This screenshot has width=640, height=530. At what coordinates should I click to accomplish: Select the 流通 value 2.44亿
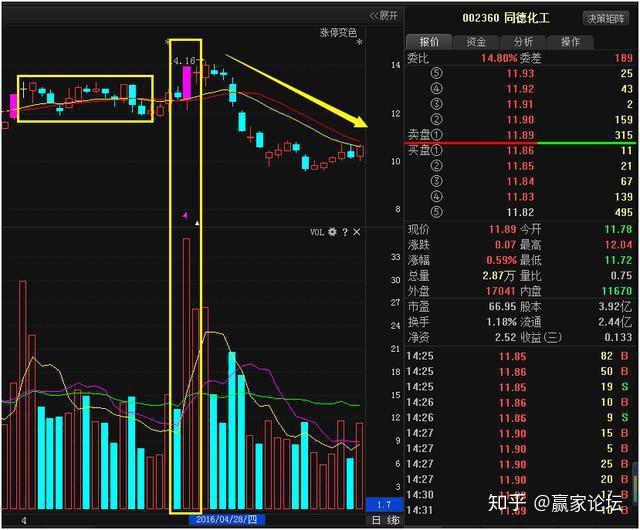point(616,322)
